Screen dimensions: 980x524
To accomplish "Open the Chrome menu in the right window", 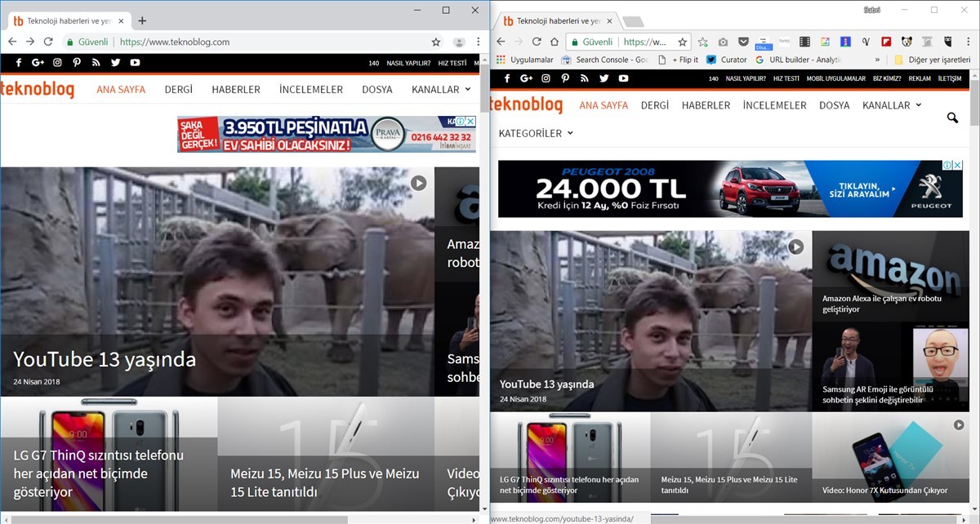I will click(x=968, y=42).
